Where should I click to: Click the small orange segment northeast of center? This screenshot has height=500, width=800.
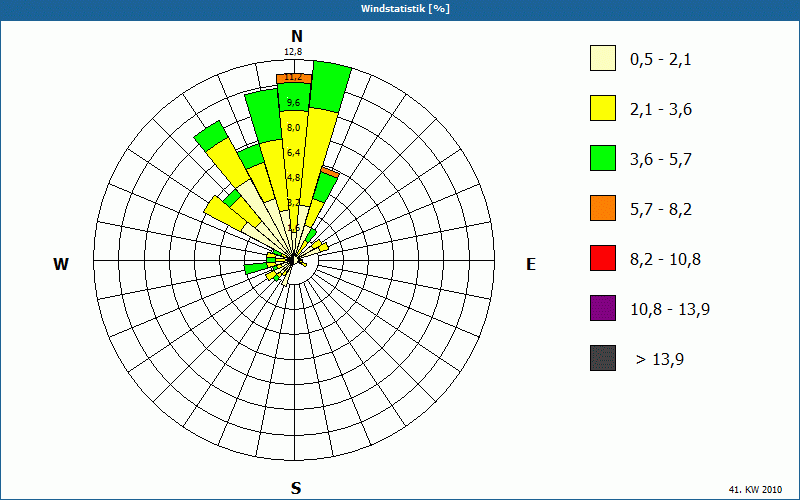pyautogui.click(x=330, y=172)
